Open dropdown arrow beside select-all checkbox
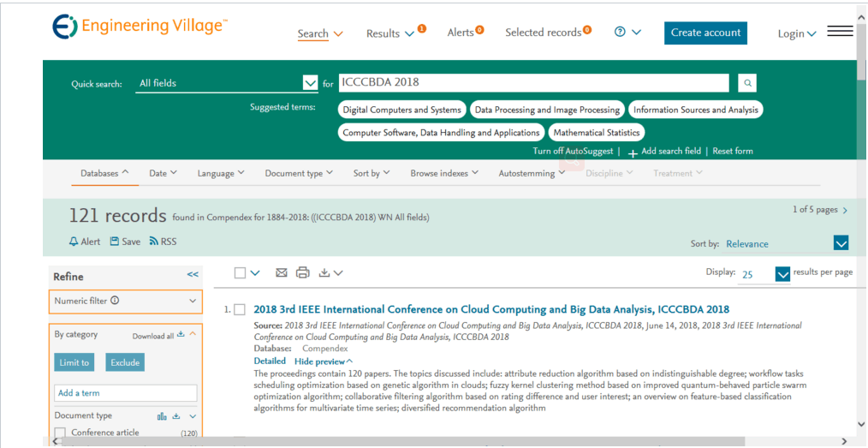This screenshot has height=448, width=868. 255,273
